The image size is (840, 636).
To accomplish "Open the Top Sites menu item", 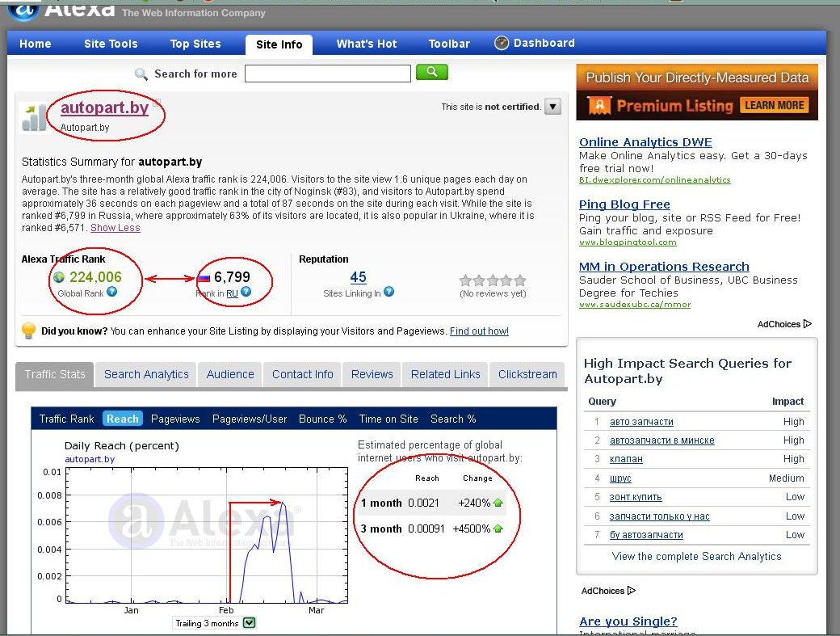I will (x=195, y=44).
